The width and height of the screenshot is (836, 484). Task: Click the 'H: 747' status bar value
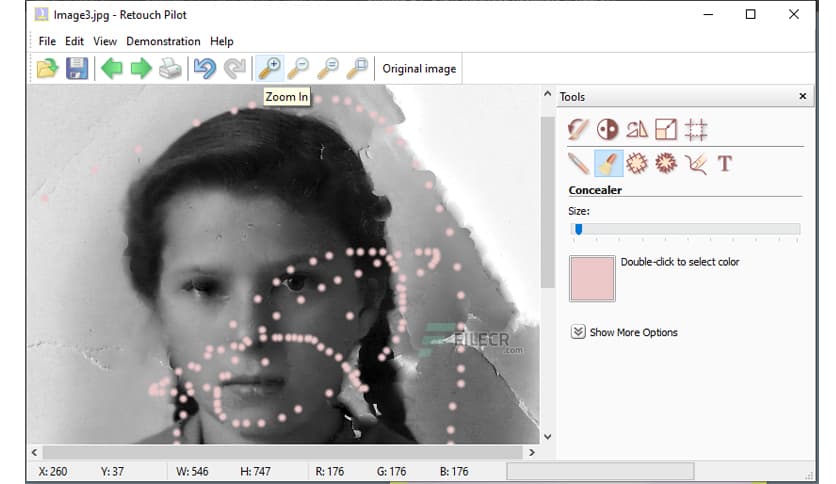(255, 472)
